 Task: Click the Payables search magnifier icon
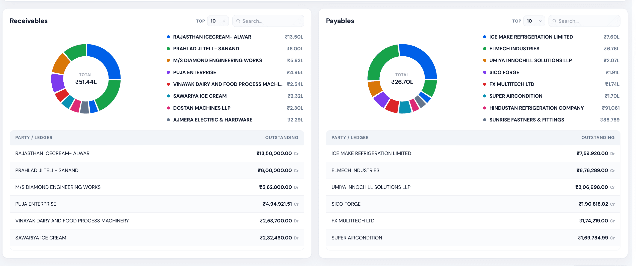point(554,21)
